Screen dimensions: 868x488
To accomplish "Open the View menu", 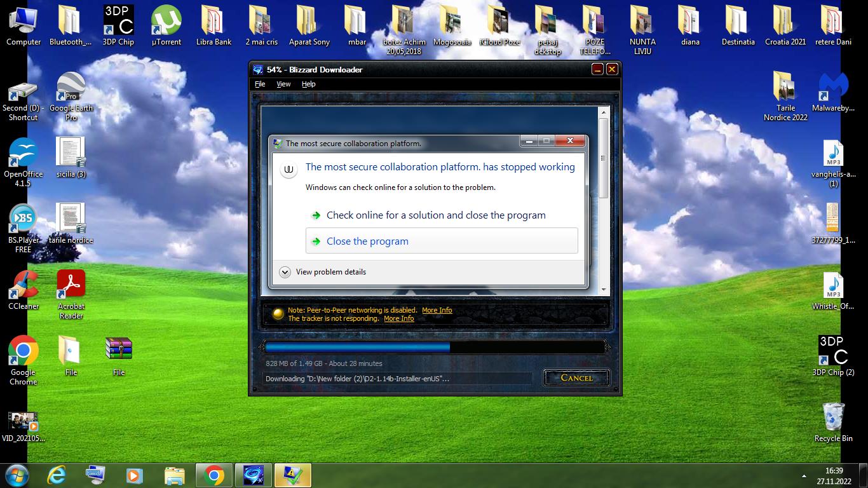I will click(x=283, y=84).
